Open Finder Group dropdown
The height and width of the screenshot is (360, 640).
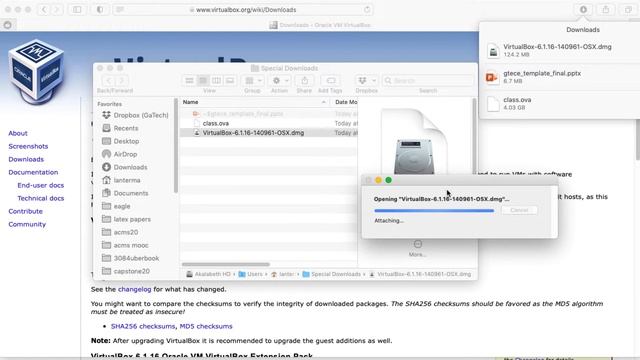click(x=253, y=80)
